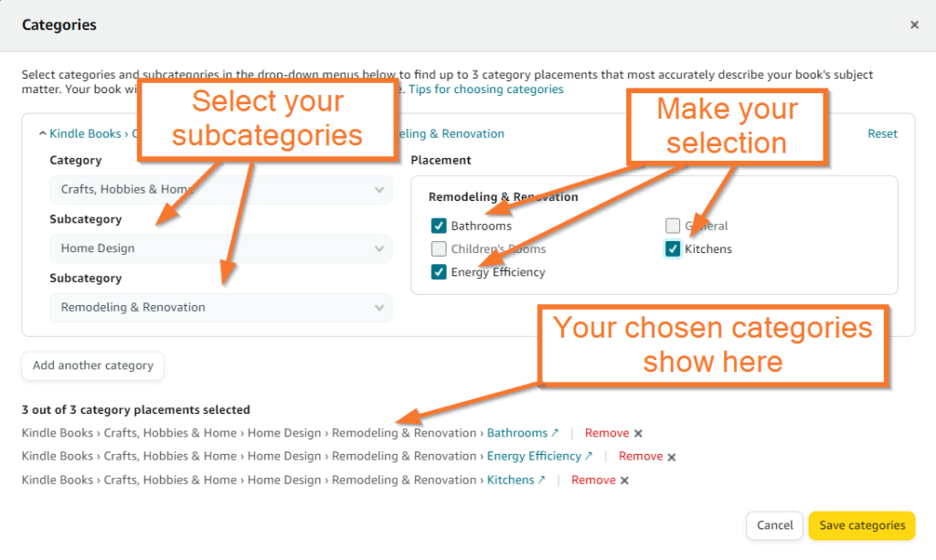
Task: Click the X icon beside Energy Efficiency Remove
Action: [672, 457]
